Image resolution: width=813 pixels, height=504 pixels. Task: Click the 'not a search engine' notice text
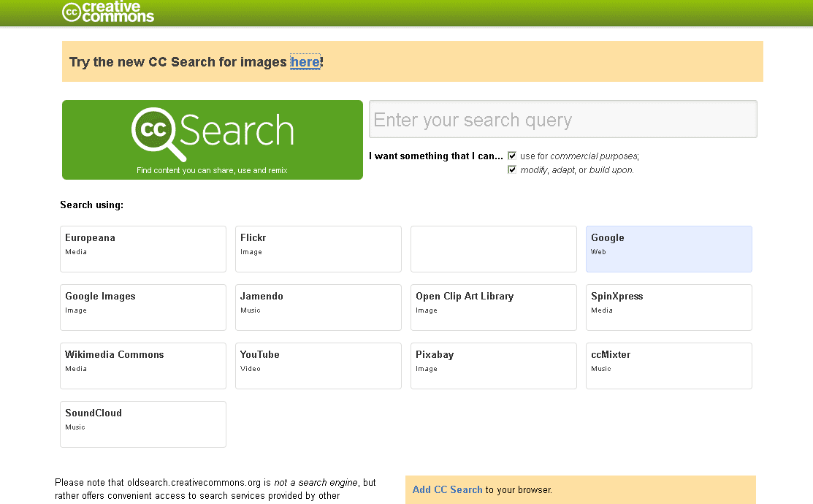(x=316, y=482)
